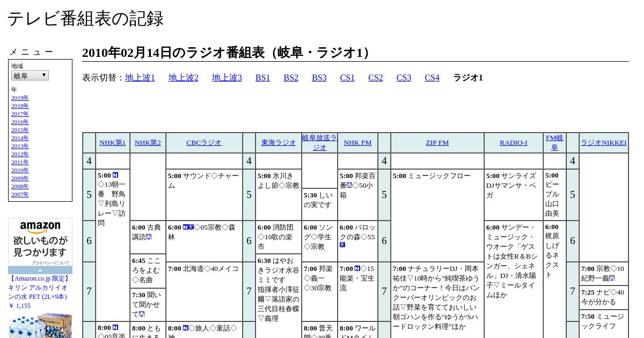Viewport: 644px width, 338px height.
Task: Open the 2008年 year link
Action: pyautogui.click(x=20, y=187)
